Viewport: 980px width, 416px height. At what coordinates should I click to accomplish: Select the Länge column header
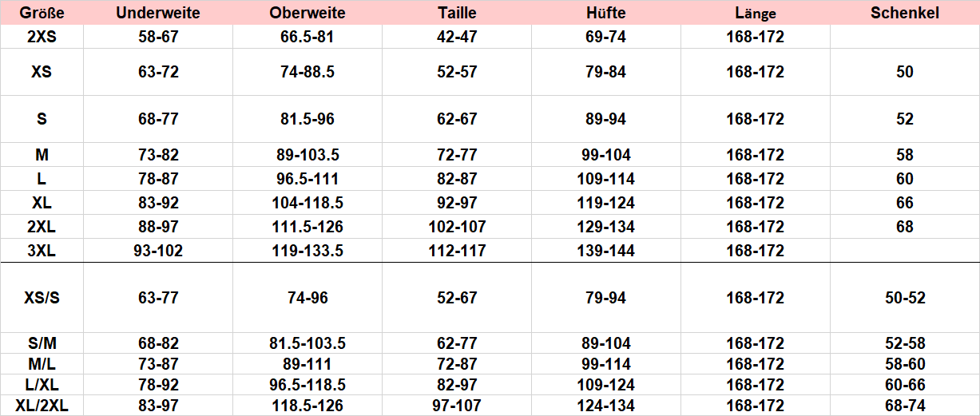click(x=756, y=14)
